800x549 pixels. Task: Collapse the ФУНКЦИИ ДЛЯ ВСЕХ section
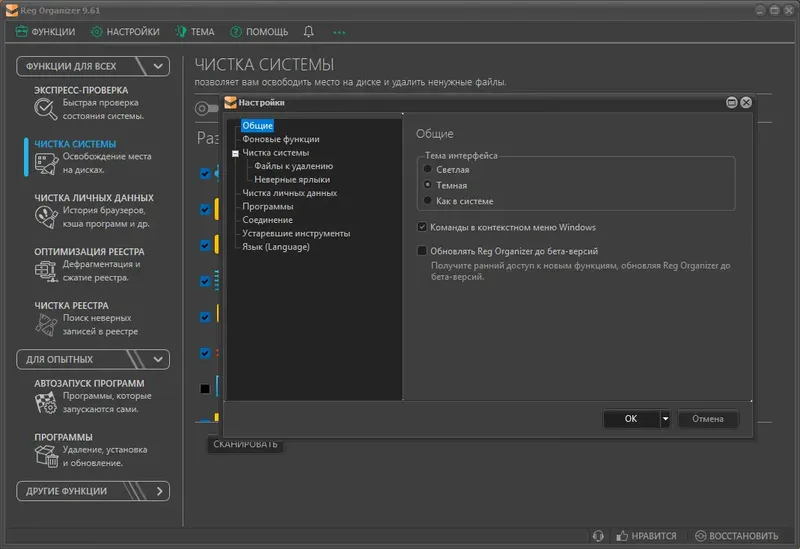point(158,66)
